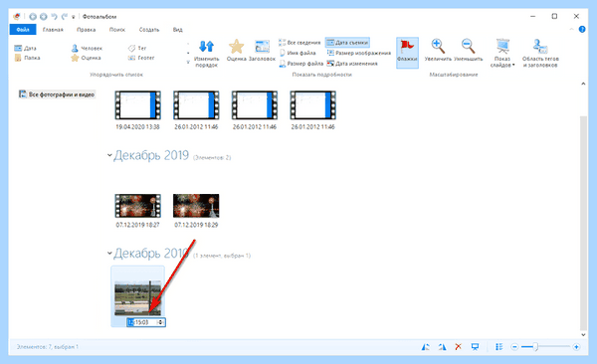Start slideshow from status bar icon
This screenshot has height=364, width=597.
click(475, 347)
